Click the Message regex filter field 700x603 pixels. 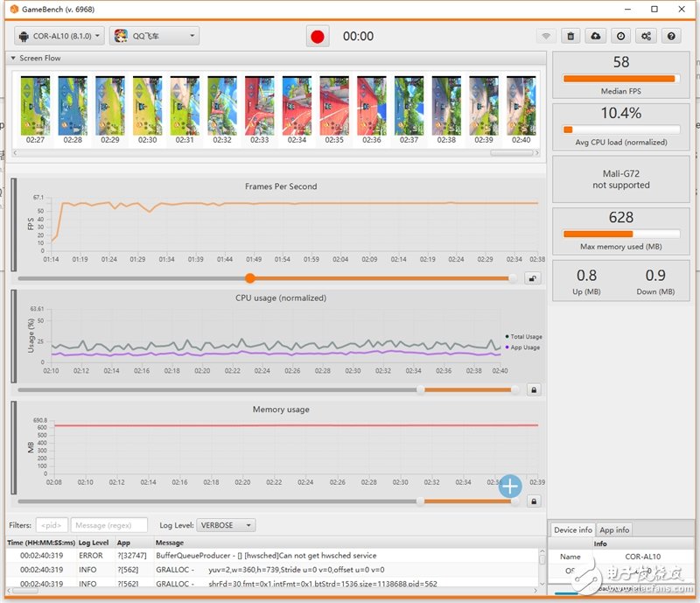(108, 525)
